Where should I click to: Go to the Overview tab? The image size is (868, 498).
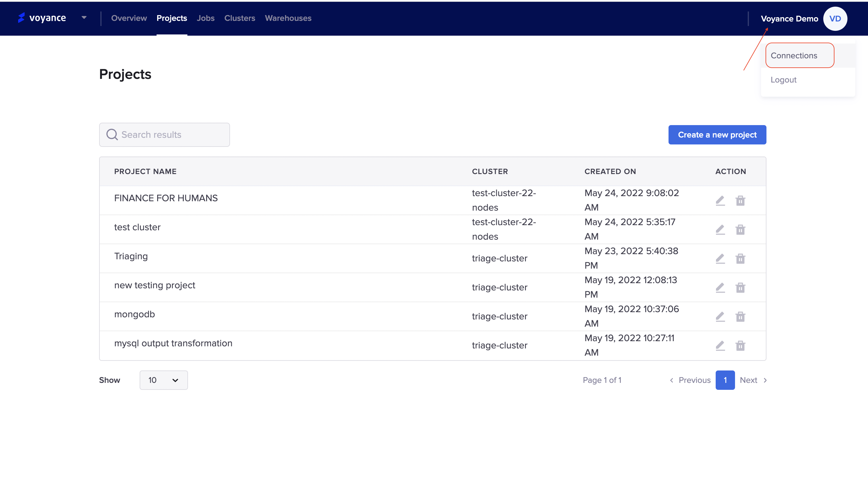[129, 18]
